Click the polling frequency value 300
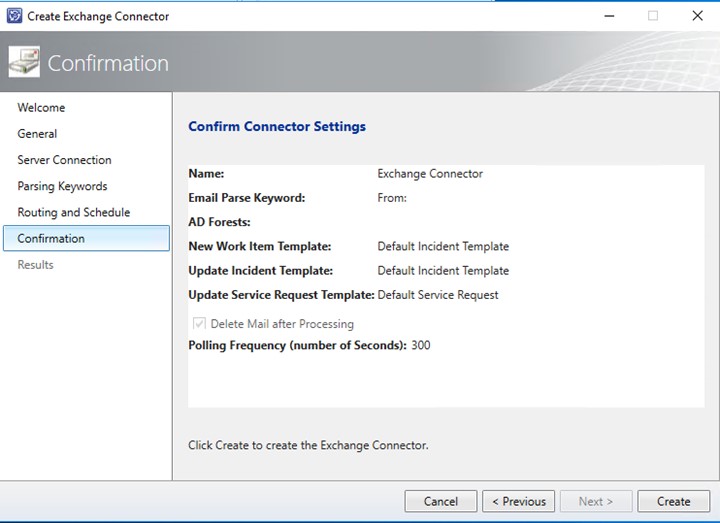This screenshot has height=523, width=720. 421,345
